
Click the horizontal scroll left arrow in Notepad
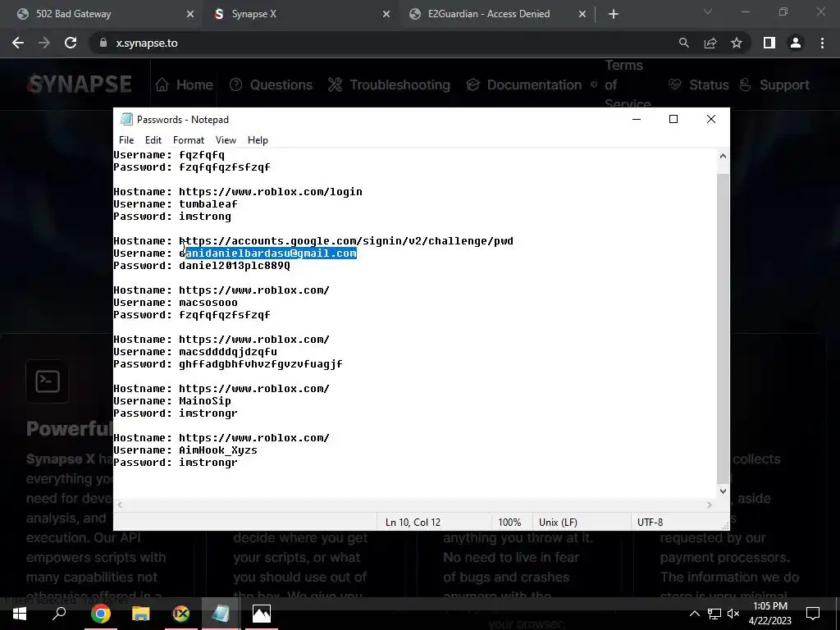120,504
